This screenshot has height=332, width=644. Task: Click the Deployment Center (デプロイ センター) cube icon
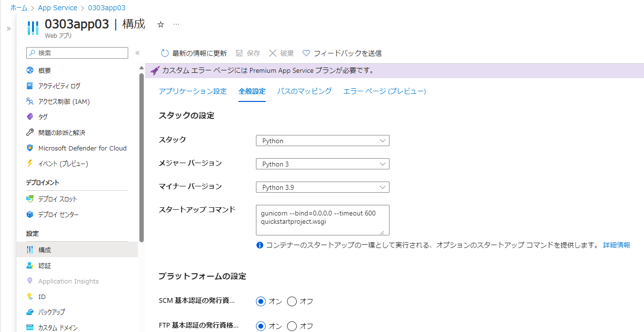(x=30, y=215)
